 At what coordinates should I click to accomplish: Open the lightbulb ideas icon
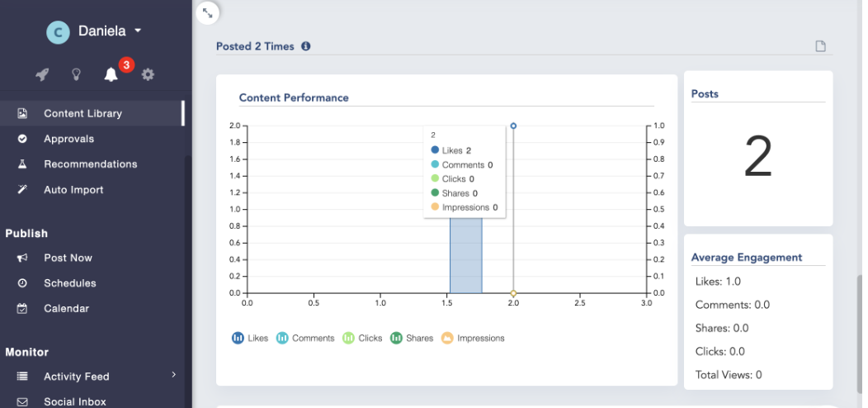tap(76, 74)
